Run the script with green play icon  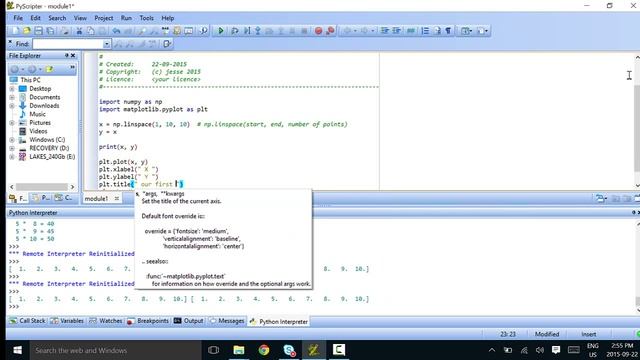pos(221,31)
